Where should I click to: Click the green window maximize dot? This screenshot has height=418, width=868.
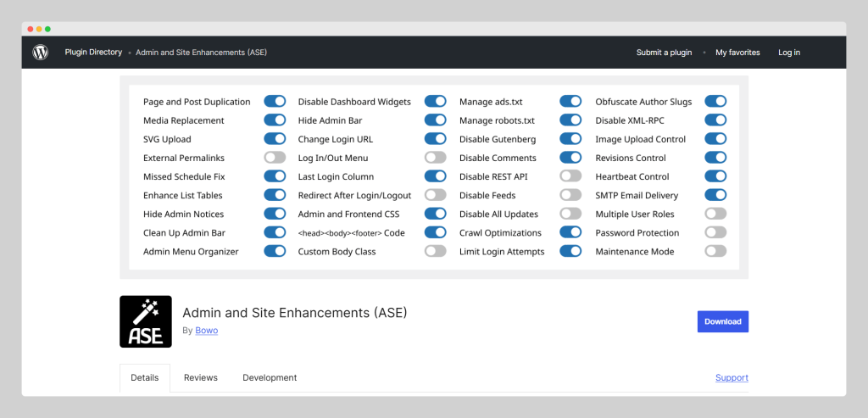pyautogui.click(x=47, y=29)
